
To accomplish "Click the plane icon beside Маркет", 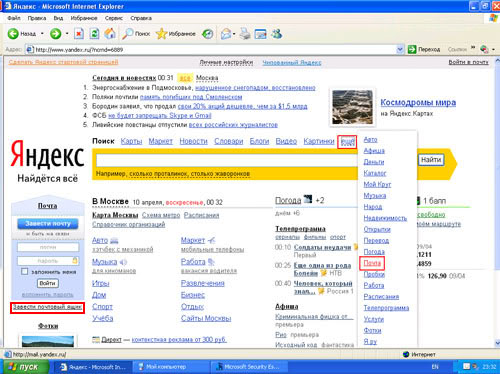I will click(211, 240).
